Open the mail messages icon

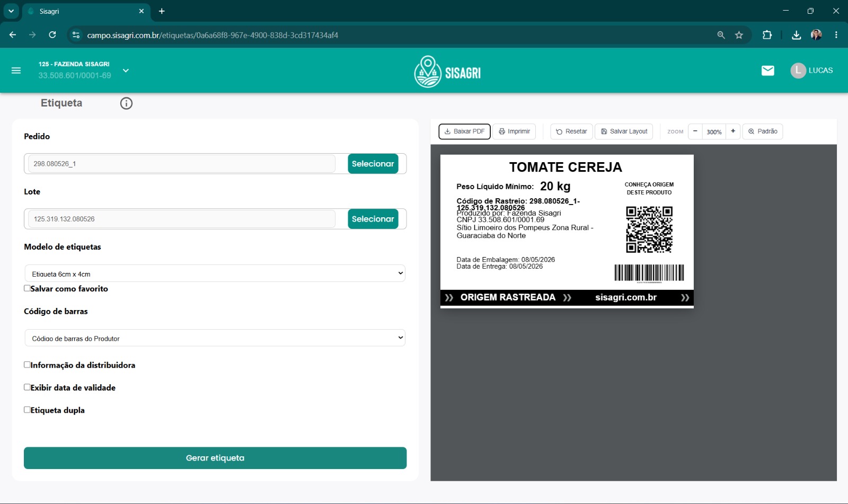767,70
